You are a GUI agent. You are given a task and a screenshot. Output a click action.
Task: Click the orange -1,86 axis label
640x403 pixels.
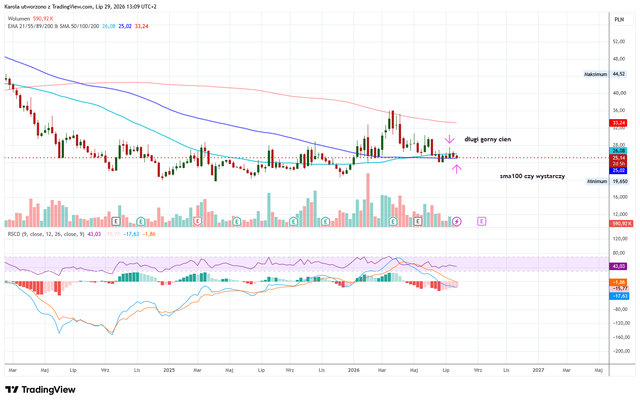[619, 282]
